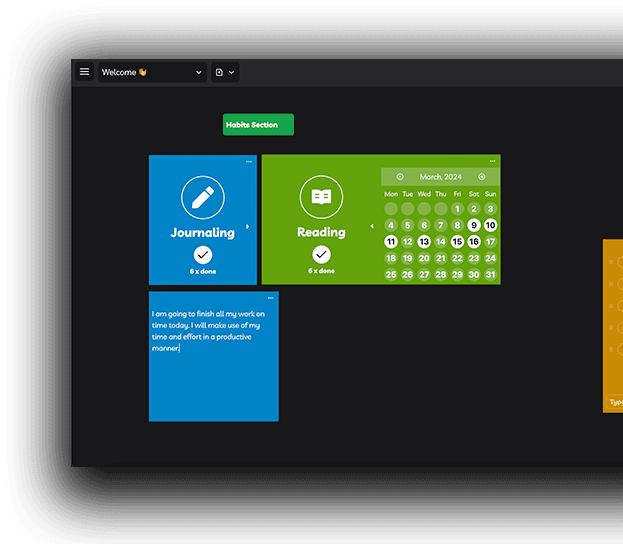Click the '6 x done' text under Journaling

coord(203,271)
